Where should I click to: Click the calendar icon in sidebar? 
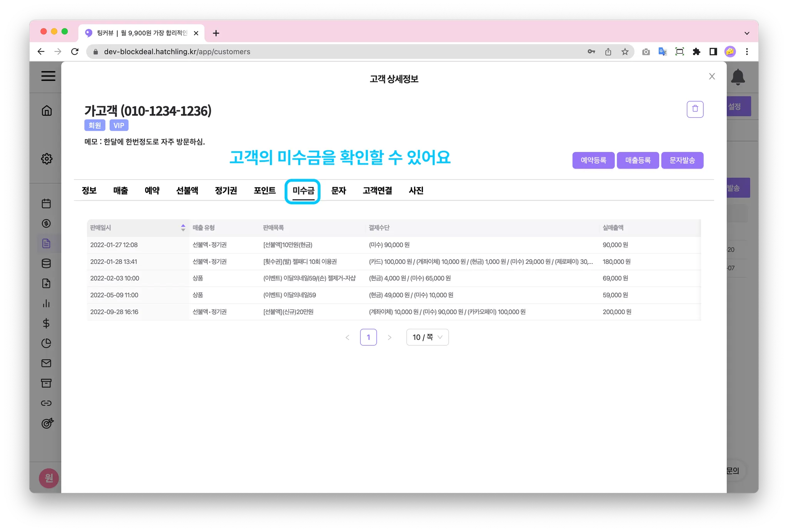pyautogui.click(x=46, y=203)
